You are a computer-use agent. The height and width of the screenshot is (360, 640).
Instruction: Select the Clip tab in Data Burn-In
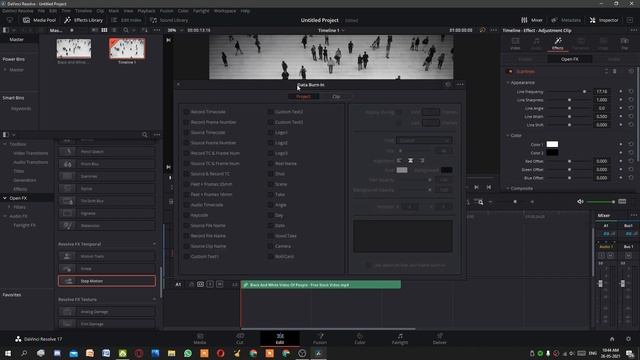pos(336,96)
